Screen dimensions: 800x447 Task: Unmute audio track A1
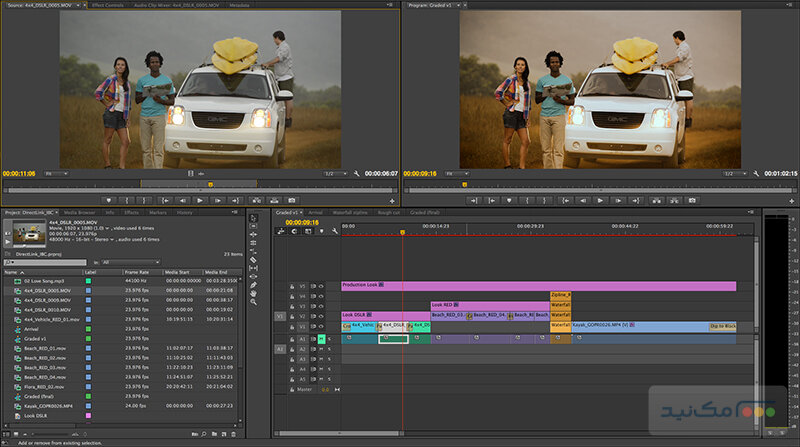[x=321, y=339]
